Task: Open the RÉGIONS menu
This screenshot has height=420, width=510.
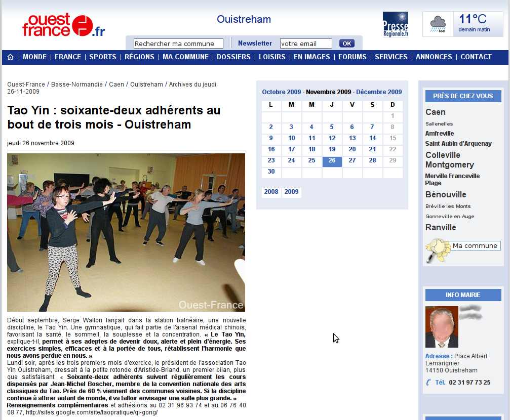Action: (139, 57)
